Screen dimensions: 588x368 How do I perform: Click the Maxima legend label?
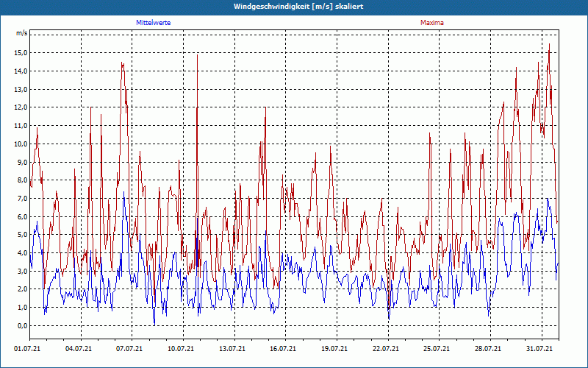[432, 23]
